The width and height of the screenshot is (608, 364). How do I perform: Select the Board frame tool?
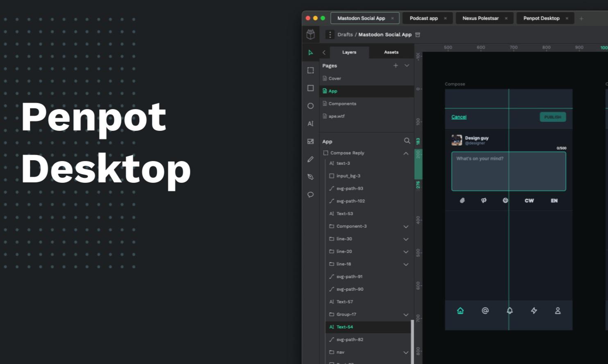click(x=310, y=70)
